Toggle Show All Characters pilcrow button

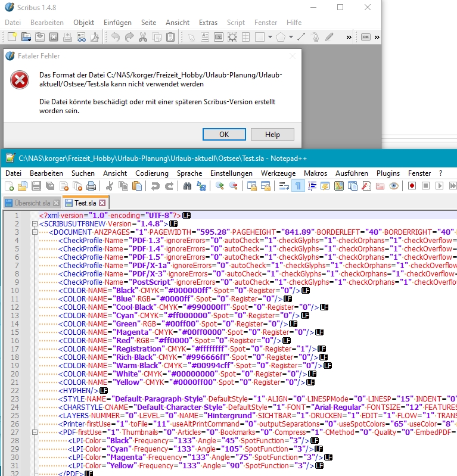[x=298, y=186]
